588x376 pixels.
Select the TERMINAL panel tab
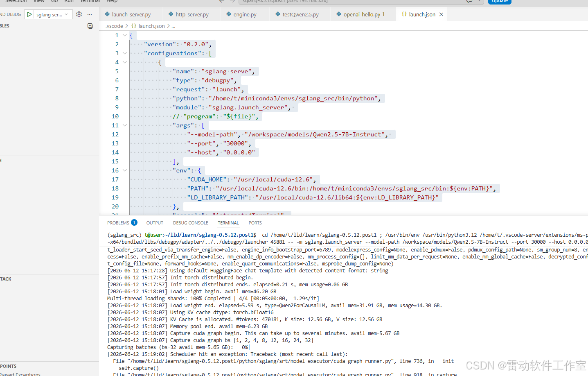228,223
